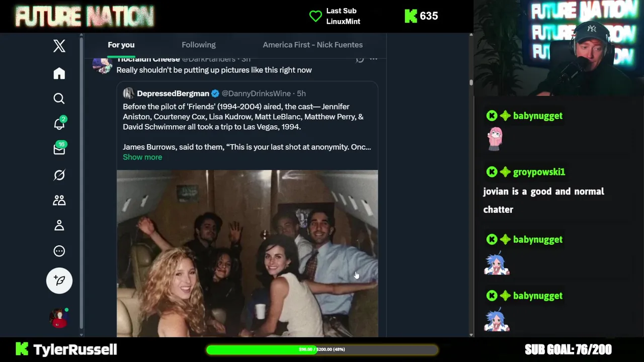
Task: Click the @DarkFlanders handle
Action: pos(208,59)
